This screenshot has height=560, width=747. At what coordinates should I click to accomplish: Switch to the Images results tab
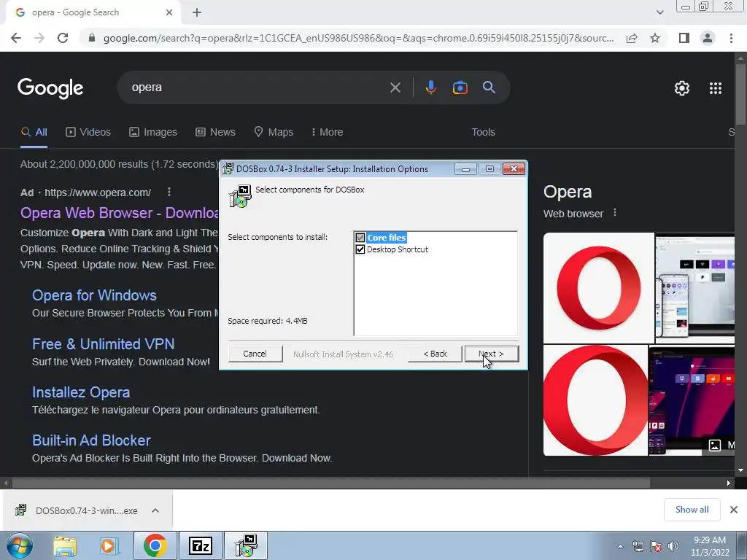(x=153, y=133)
